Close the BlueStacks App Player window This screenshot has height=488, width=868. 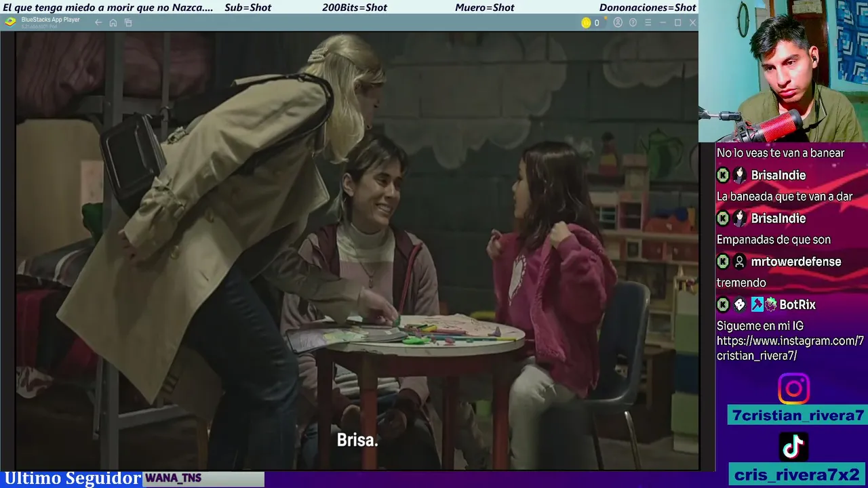pos(692,22)
